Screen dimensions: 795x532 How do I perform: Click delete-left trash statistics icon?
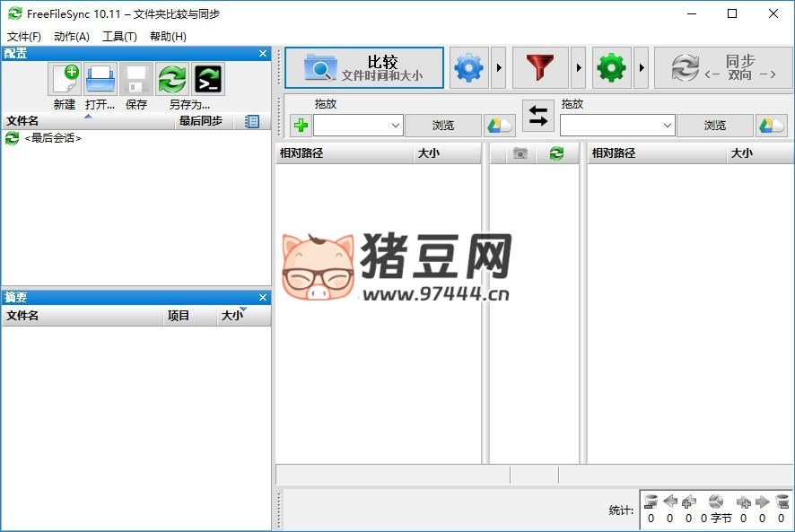pos(651,501)
